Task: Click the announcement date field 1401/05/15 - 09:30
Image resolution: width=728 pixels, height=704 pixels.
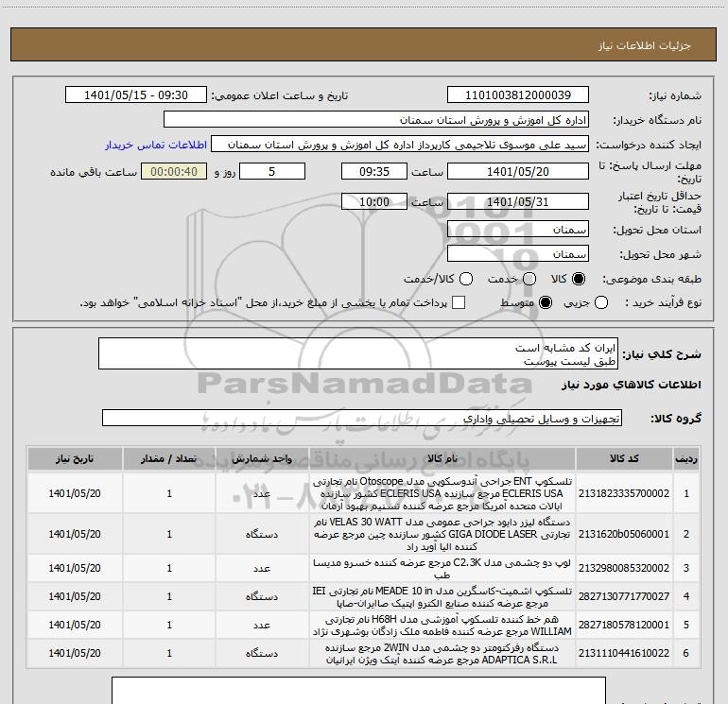Action: (135, 95)
